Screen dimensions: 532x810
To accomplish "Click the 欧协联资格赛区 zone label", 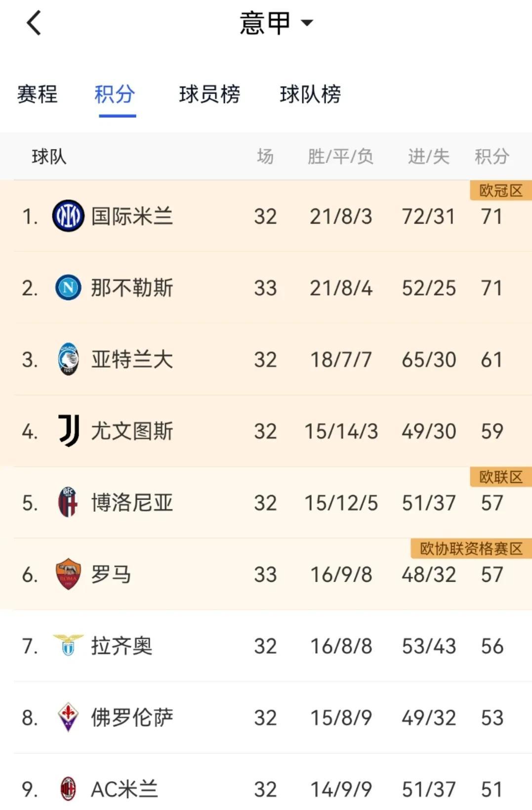I will [x=471, y=549].
